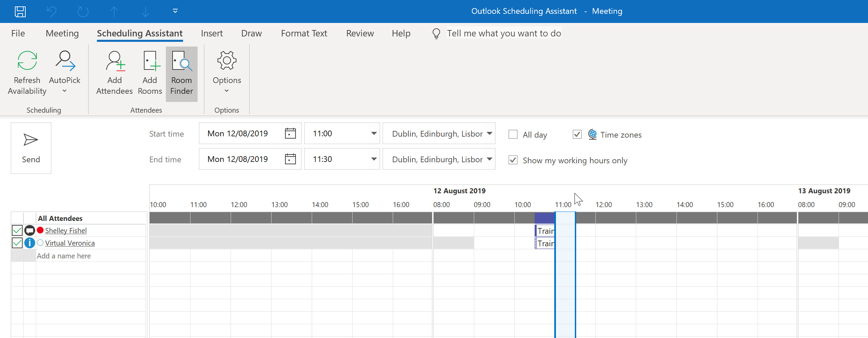Select Shelley Fishel's Training appointment block

pos(545,231)
